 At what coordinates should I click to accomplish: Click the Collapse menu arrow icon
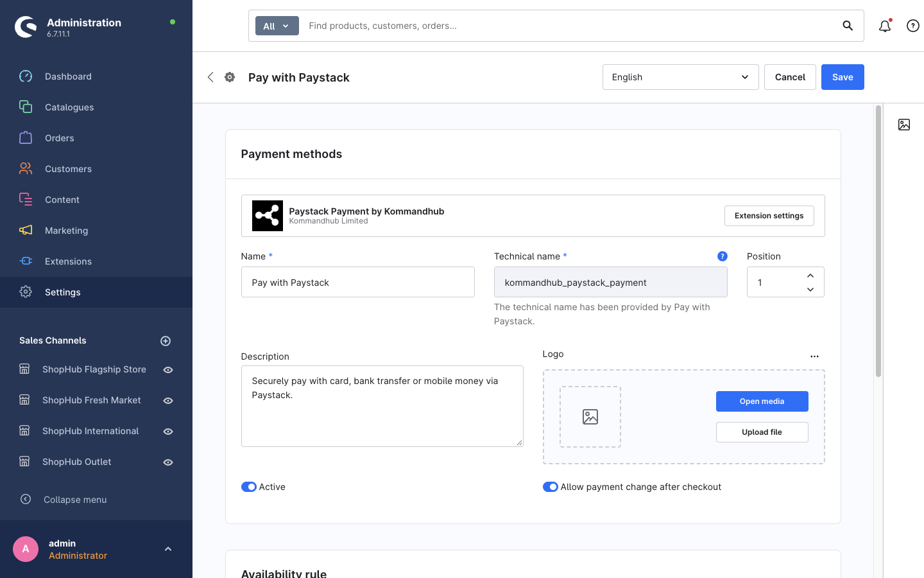coord(26,499)
